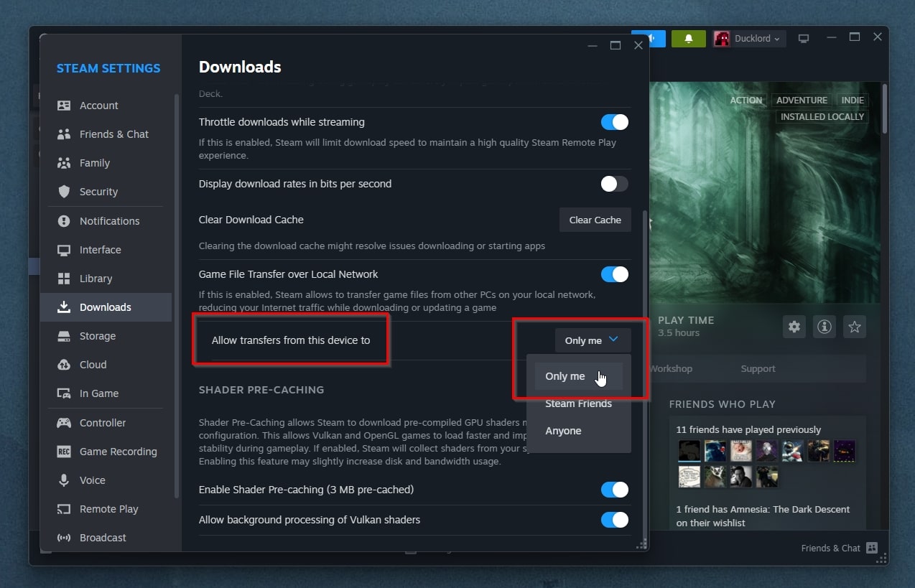Click the Big Picture monitor icon
This screenshot has height=588, width=915.
[x=804, y=39]
